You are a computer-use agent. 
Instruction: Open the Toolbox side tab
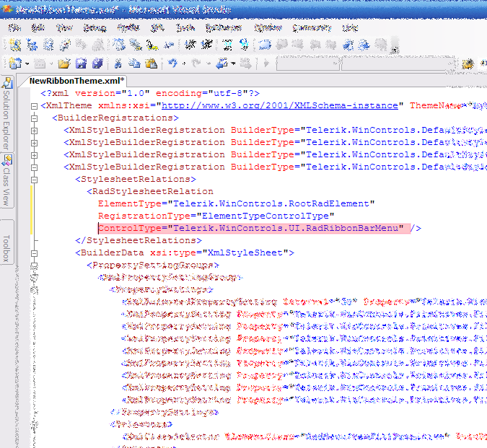point(6,242)
